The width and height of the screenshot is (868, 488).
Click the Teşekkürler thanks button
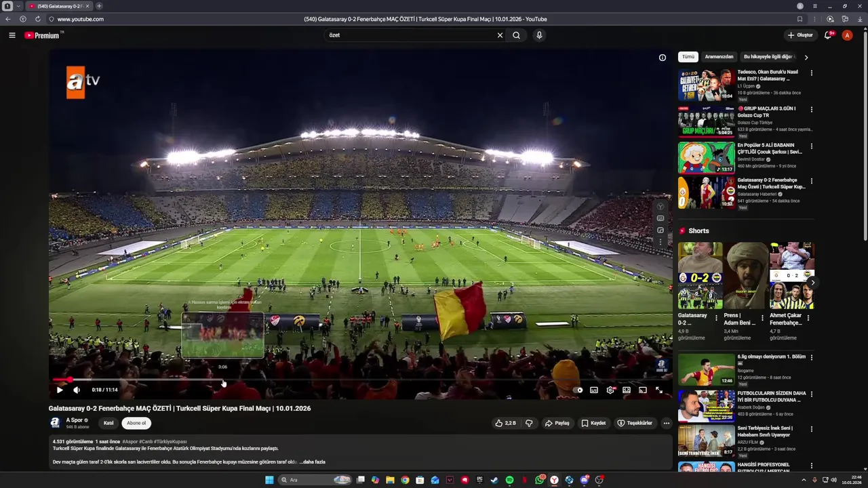pos(635,423)
